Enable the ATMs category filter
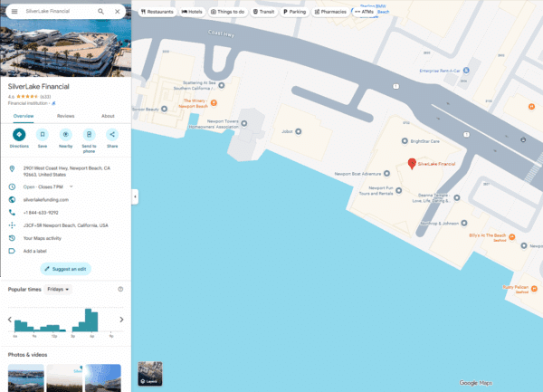 click(x=364, y=12)
